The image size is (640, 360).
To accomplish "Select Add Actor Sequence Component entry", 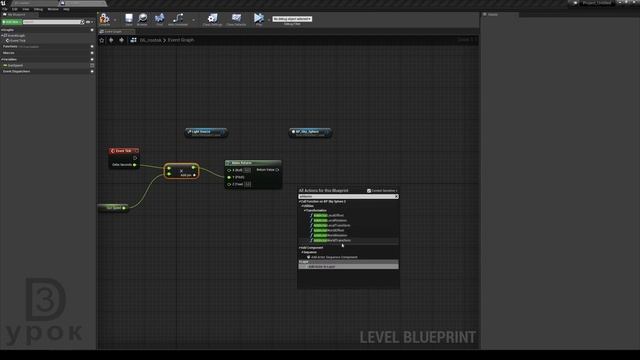I will pyautogui.click(x=333, y=257).
